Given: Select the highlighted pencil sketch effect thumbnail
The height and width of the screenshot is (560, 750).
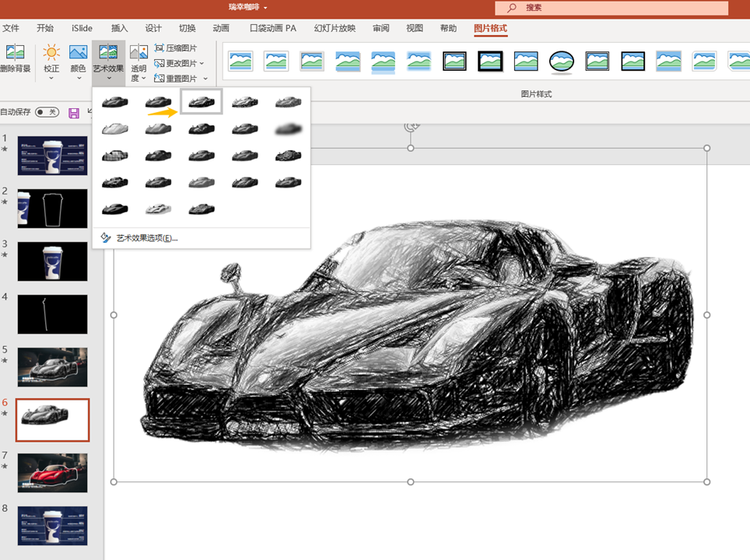Looking at the screenshot, I should [x=202, y=101].
